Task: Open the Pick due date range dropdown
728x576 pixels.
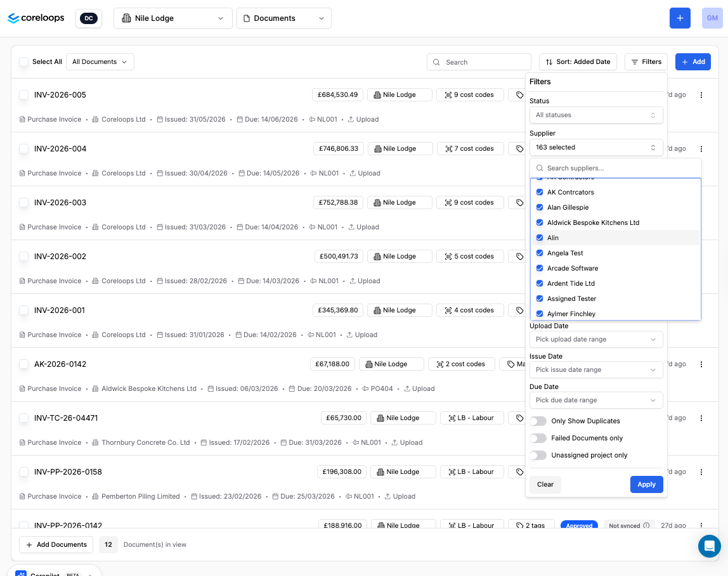Action: coord(596,400)
